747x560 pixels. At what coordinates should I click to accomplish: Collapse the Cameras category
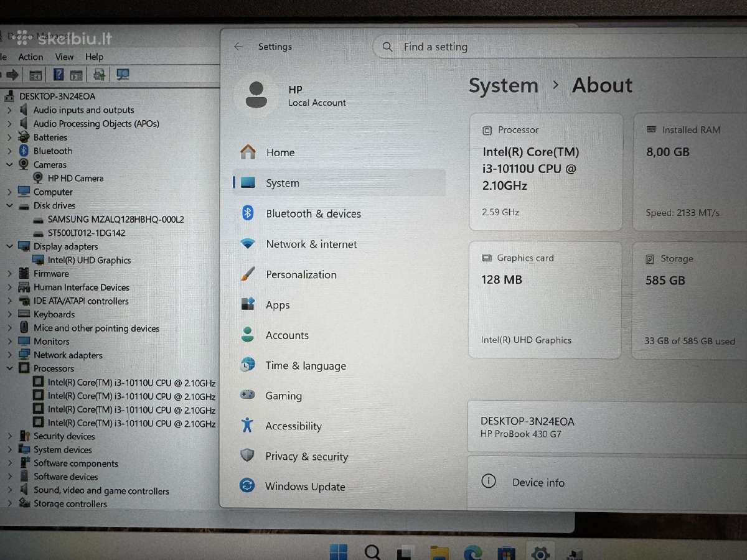coord(10,165)
